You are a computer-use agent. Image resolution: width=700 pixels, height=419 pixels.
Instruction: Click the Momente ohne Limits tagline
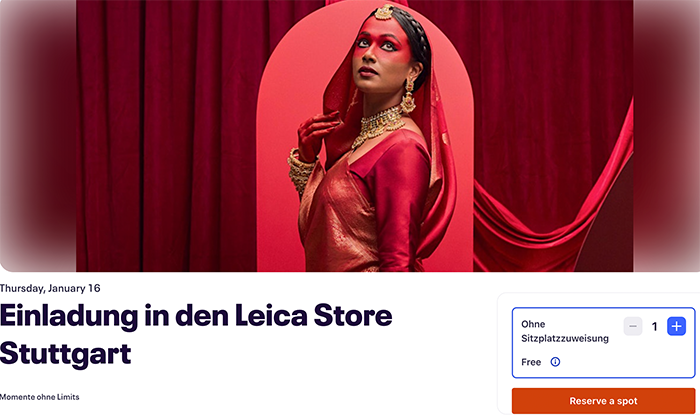[40, 397]
